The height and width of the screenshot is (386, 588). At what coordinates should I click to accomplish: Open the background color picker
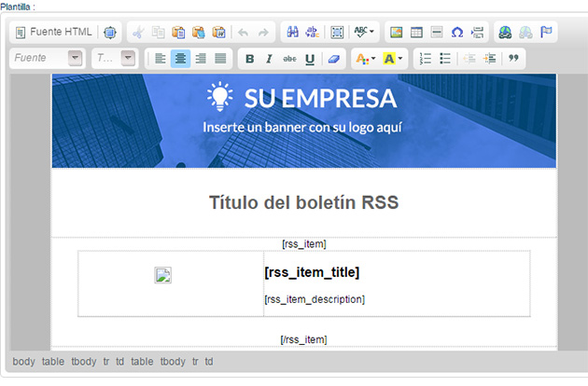click(393, 59)
